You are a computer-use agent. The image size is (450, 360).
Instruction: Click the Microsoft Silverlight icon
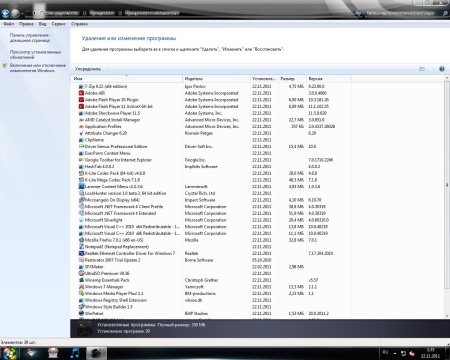pos(81,220)
